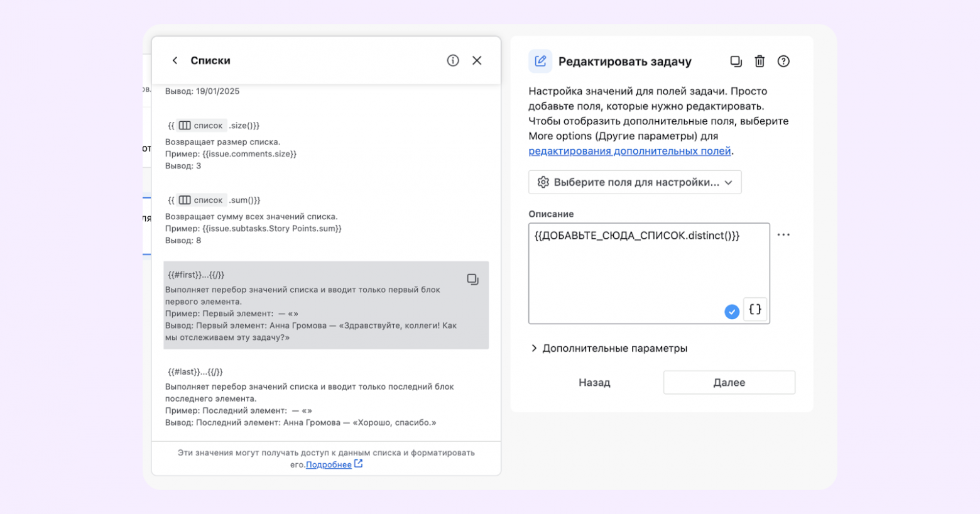
Task: Click the edit pencil icon beside Редактировать задачу
Action: [540, 60]
